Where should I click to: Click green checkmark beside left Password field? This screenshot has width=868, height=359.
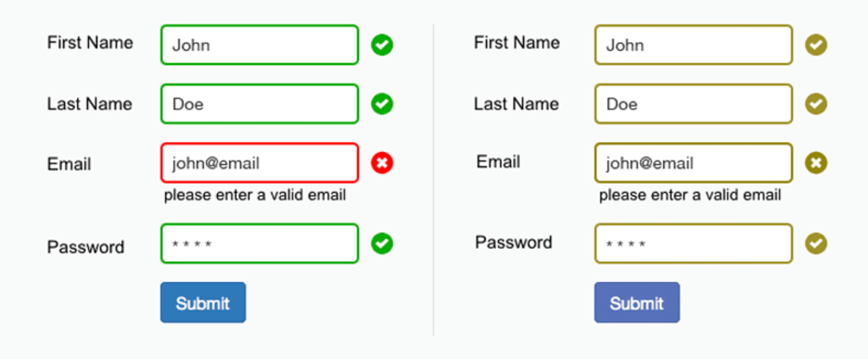382,243
